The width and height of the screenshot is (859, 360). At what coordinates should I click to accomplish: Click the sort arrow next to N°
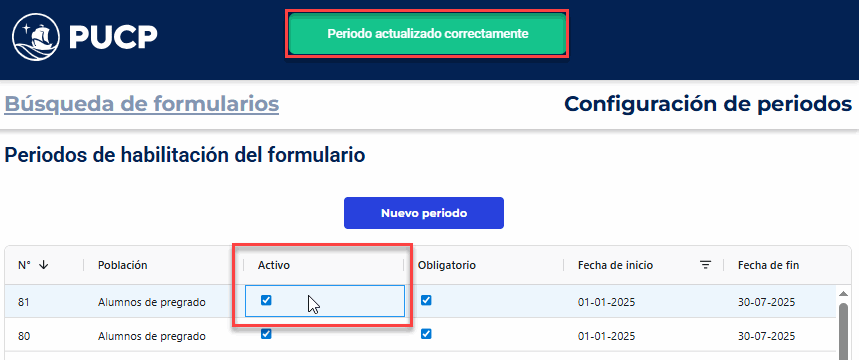click(x=44, y=265)
